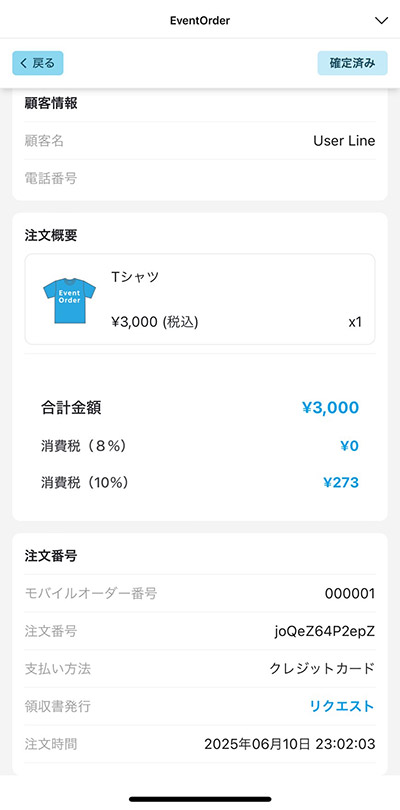400x810 pixels.
Task: Open the Tシャツ product thumbnail image
Action: [69, 301]
